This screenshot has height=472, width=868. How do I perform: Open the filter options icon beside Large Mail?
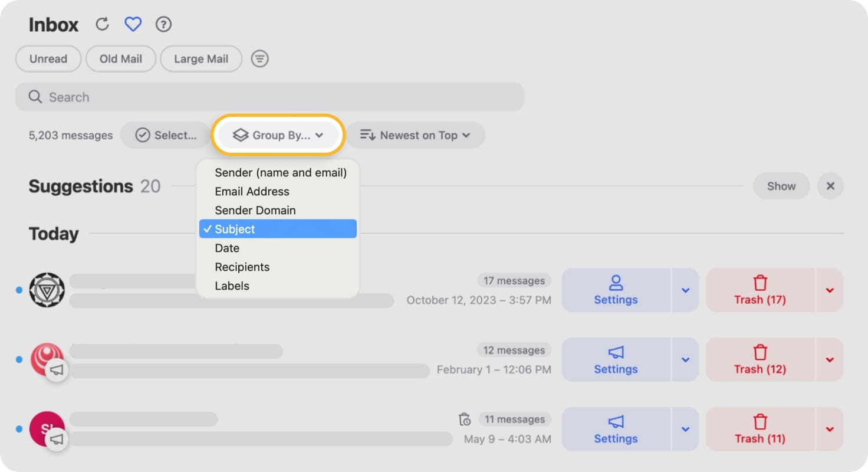pyautogui.click(x=260, y=58)
